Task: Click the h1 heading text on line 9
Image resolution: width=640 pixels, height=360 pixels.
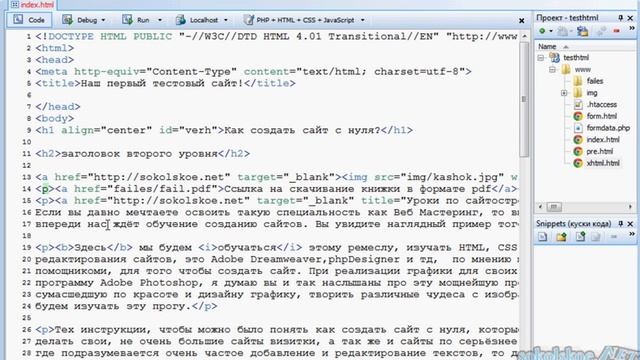Action: [302, 130]
